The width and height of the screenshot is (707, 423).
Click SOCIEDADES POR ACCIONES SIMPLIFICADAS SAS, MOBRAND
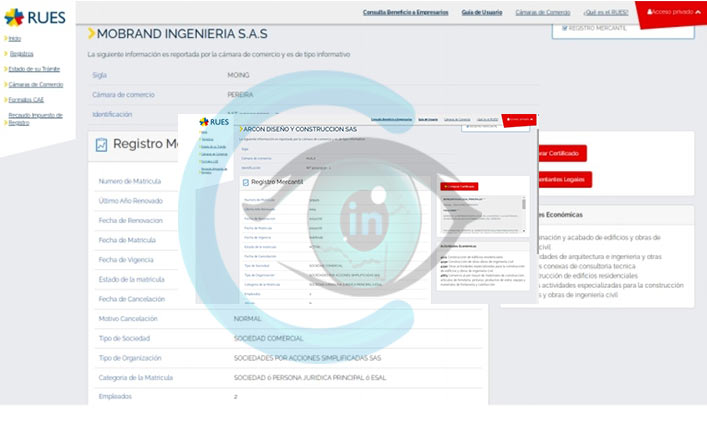click(x=307, y=358)
